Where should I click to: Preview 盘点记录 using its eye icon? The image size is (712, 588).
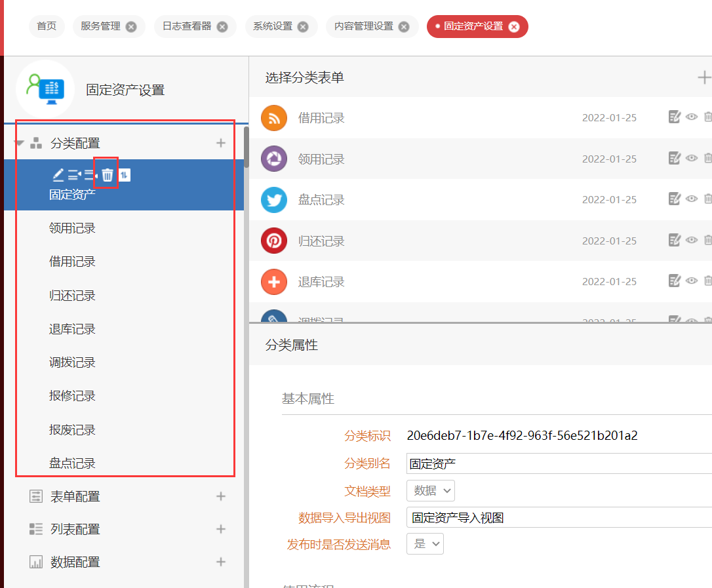(692, 199)
